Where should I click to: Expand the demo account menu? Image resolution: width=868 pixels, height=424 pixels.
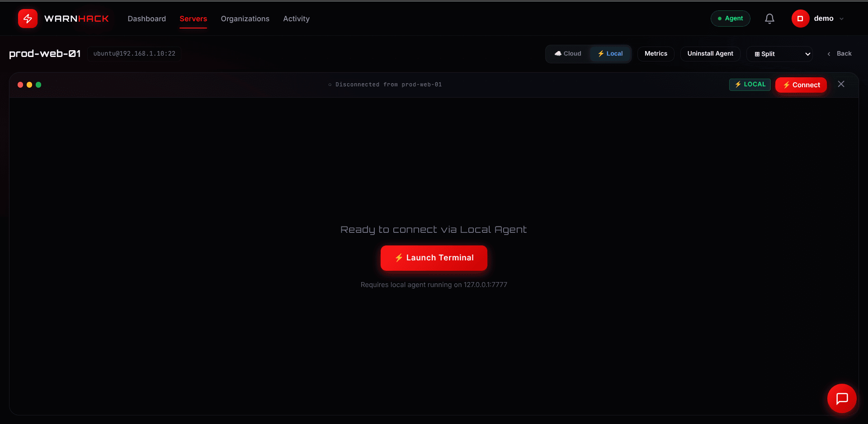point(842,19)
